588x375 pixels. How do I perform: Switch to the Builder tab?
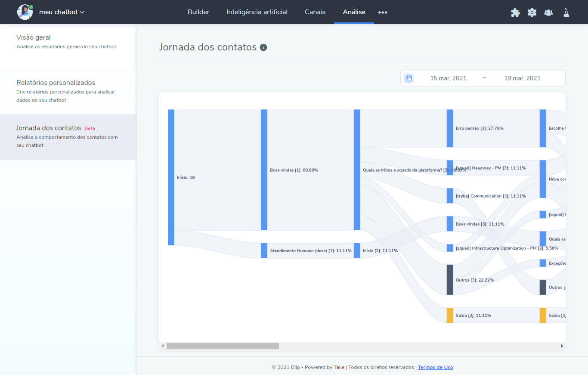198,12
